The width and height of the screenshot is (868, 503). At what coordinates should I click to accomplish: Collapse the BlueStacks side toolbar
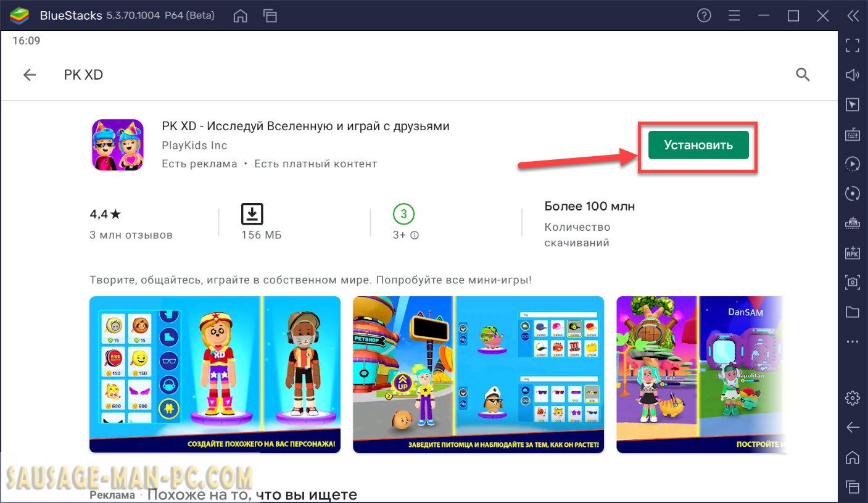[853, 15]
